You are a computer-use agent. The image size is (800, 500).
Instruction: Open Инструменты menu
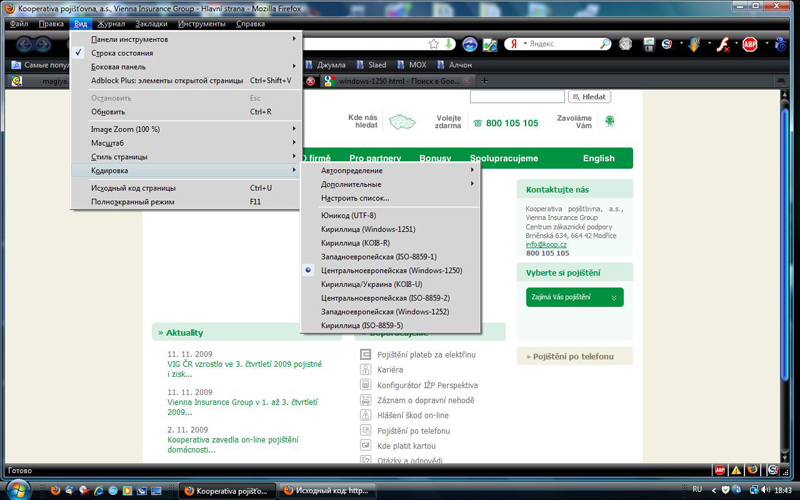(x=202, y=23)
